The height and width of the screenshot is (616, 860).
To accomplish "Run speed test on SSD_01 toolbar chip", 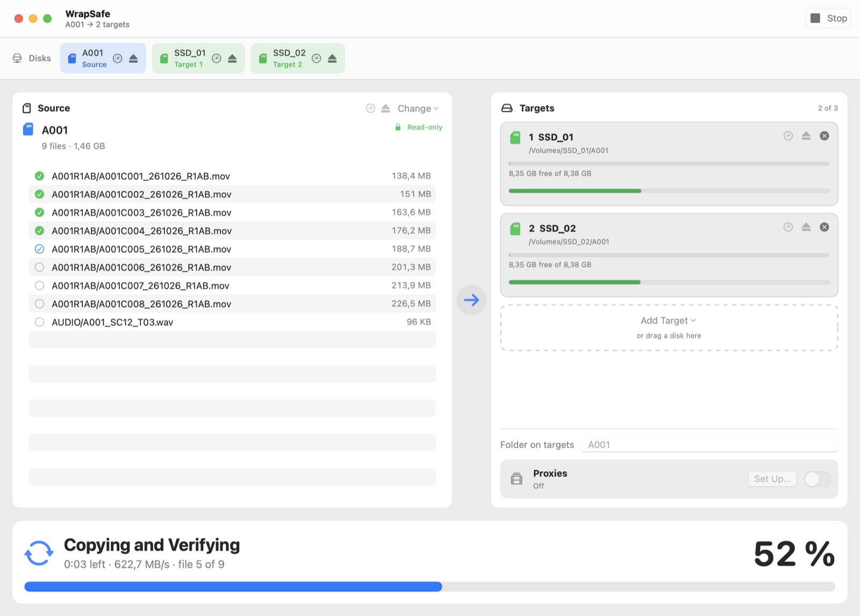I will (x=217, y=59).
